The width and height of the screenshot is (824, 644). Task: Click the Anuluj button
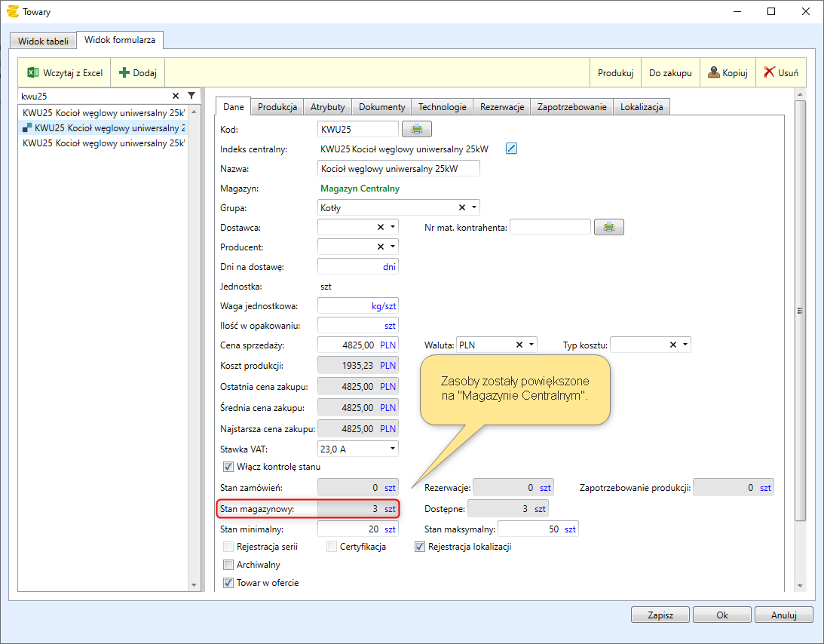[x=783, y=615]
